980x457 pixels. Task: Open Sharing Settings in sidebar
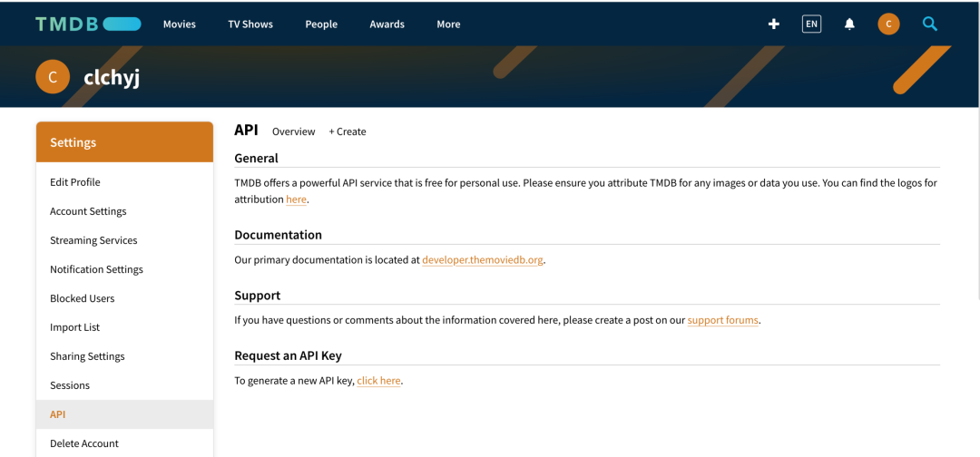[x=124, y=356]
